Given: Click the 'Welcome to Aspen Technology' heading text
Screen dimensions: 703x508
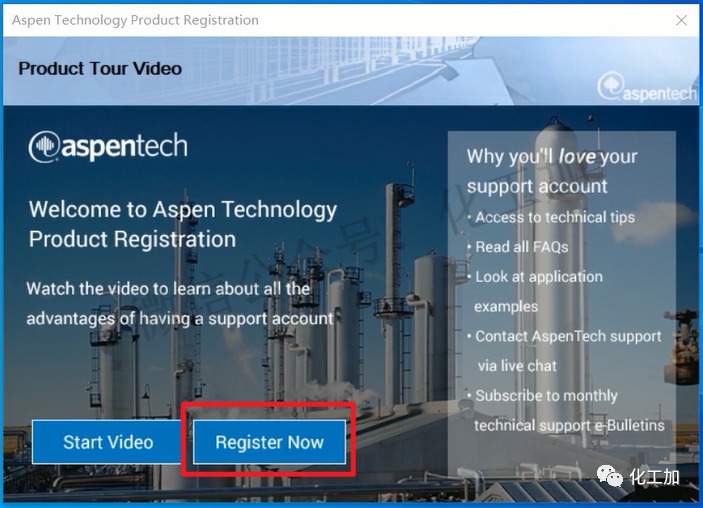Looking at the screenshot, I should [x=182, y=210].
